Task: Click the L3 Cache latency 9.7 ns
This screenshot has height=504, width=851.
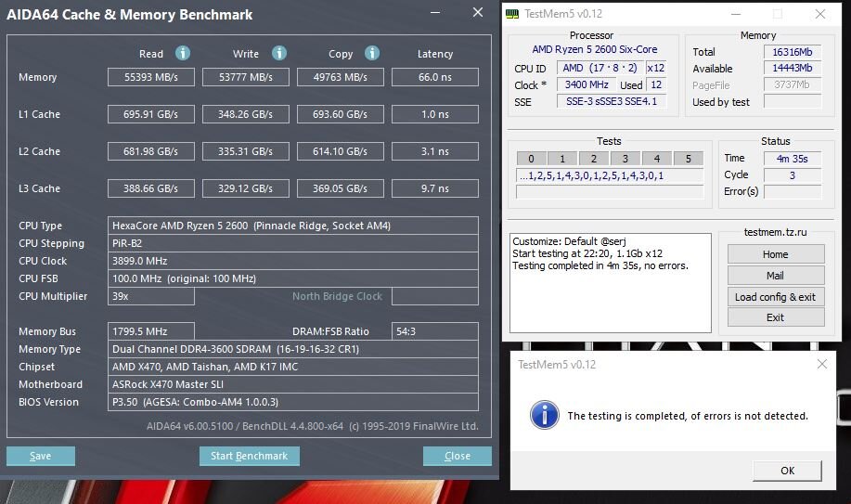Action: [435, 188]
